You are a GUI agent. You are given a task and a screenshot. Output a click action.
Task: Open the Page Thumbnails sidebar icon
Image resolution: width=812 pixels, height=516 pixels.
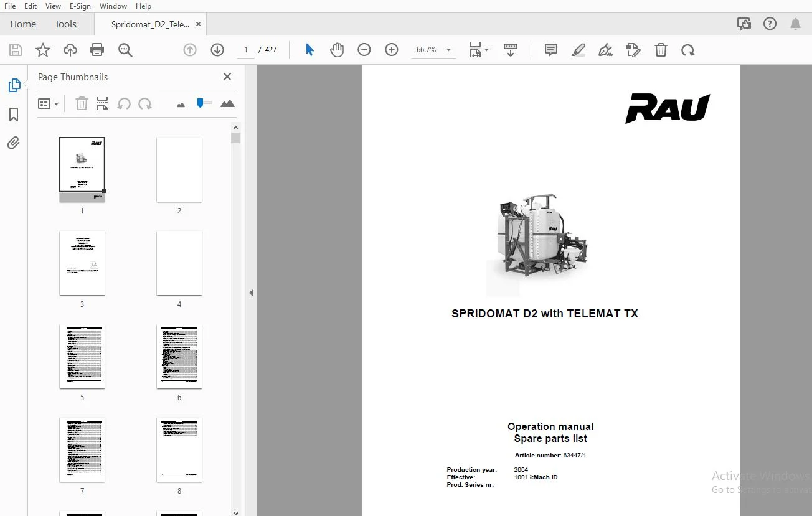click(14, 86)
